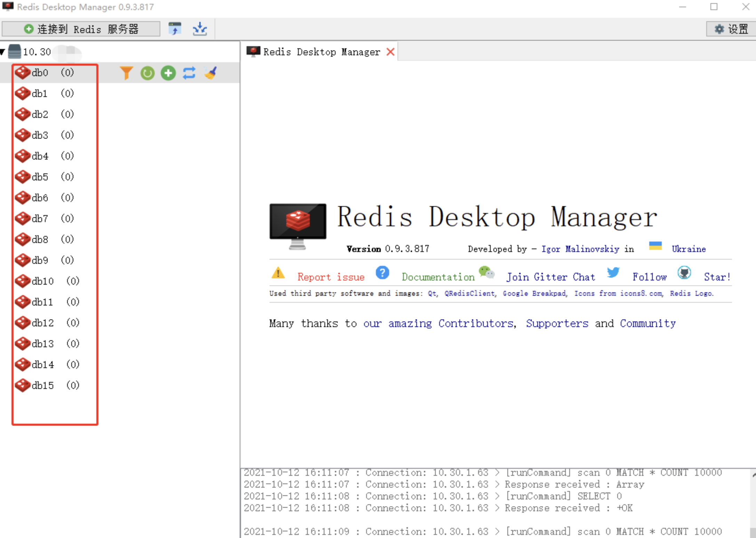Open the settings button with gear icon
Viewport: 756px width, 538px height.
pyautogui.click(x=731, y=29)
